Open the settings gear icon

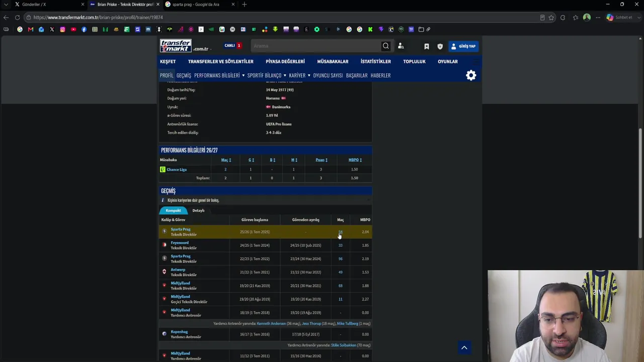coord(471,75)
